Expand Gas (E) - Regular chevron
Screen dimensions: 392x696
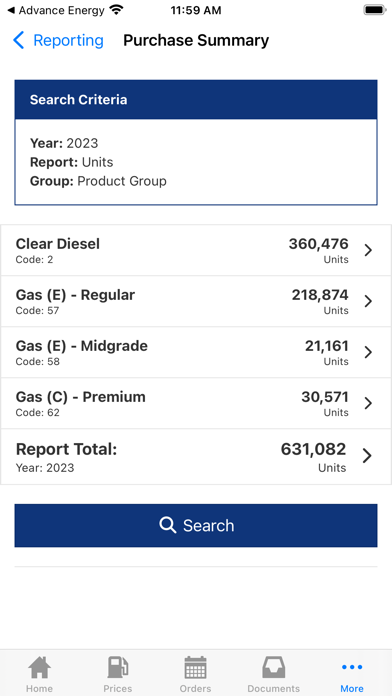368,301
